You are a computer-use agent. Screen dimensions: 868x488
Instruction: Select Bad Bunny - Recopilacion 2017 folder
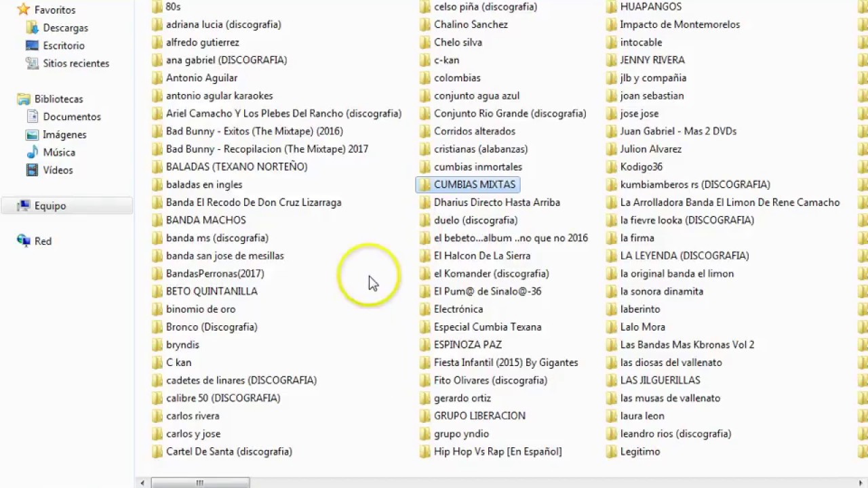[267, 149]
